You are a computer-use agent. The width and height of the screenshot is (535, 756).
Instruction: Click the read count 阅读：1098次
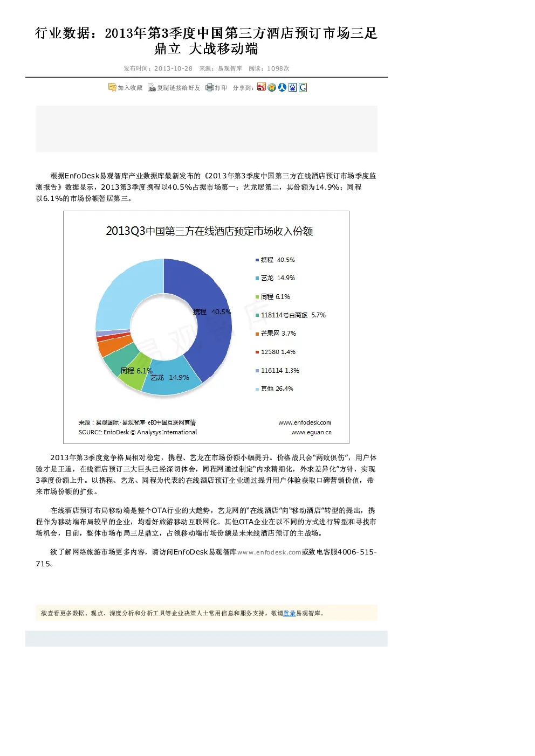[269, 68]
